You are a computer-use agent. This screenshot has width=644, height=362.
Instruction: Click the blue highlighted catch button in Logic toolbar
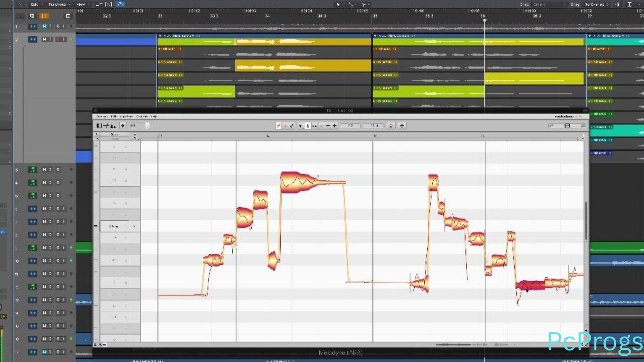[120, 4]
